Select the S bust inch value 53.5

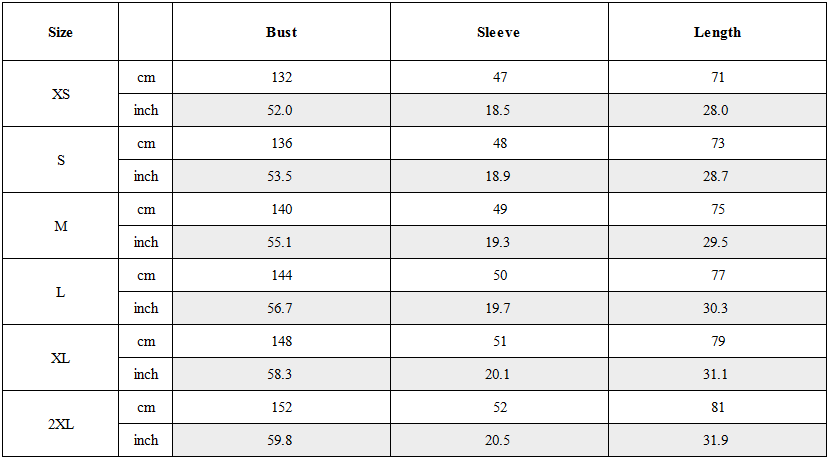click(280, 176)
